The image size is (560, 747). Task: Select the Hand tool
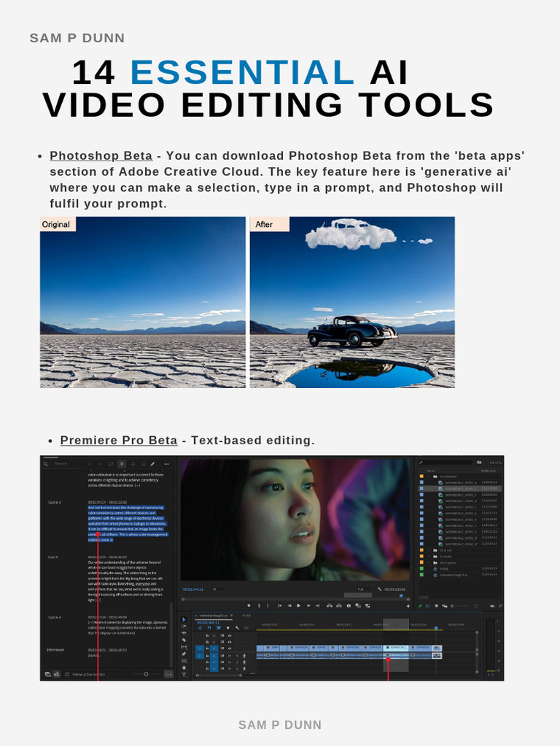184,667
